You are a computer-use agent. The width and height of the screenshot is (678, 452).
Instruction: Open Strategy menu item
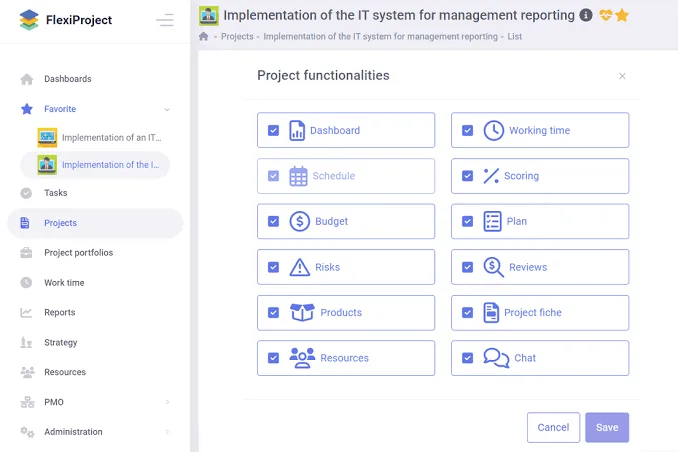pos(61,343)
